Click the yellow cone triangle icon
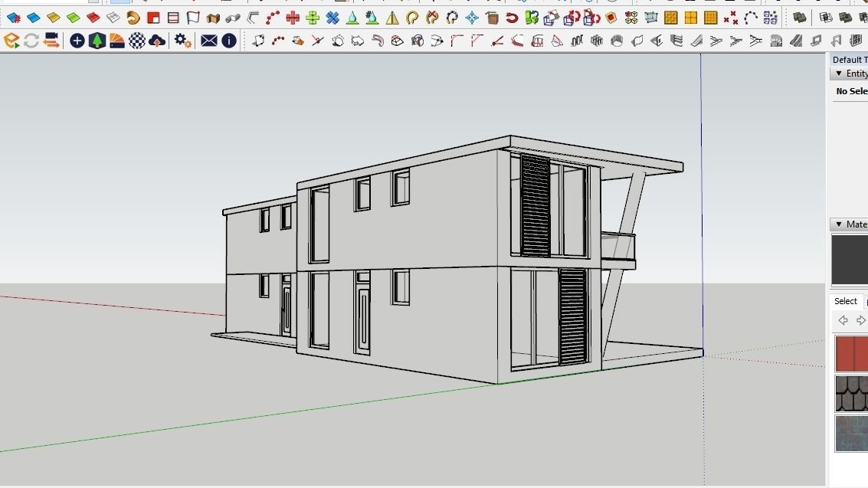Screen dimensions: 868x488 tap(392, 18)
